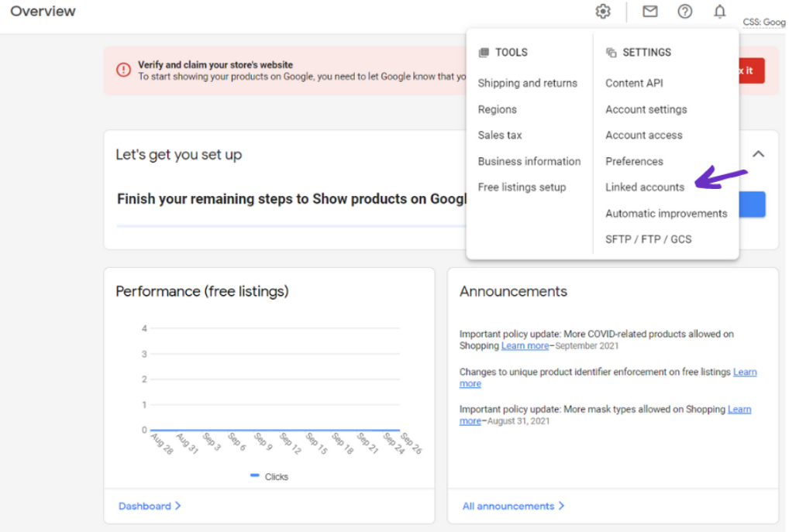Image resolution: width=789 pixels, height=532 pixels.
Task: Click the help question mark icon
Action: coord(685,12)
